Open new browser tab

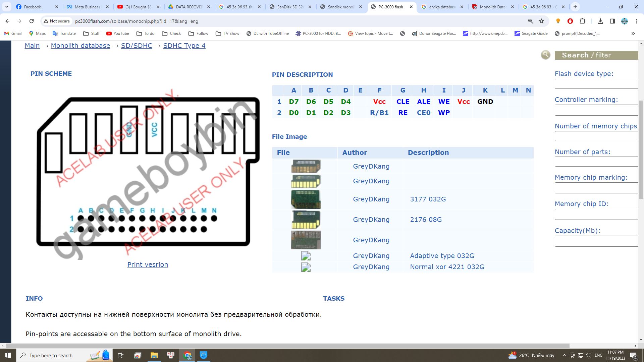click(x=575, y=7)
